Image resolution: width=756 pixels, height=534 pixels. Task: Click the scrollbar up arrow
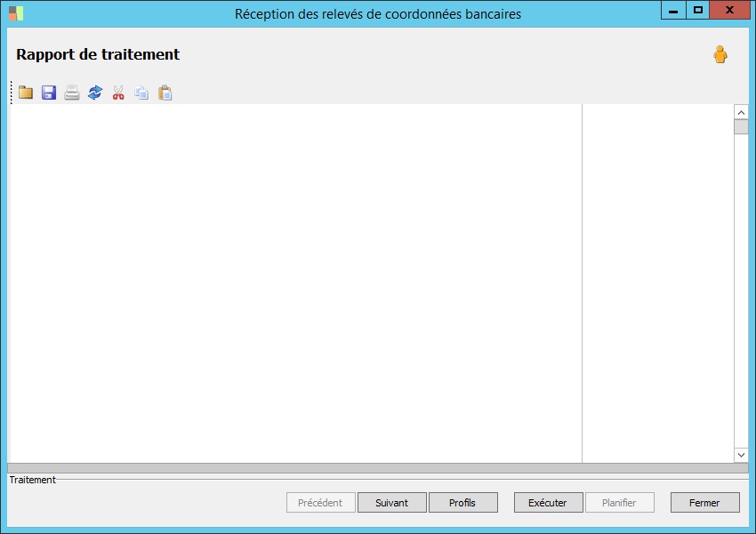741,112
